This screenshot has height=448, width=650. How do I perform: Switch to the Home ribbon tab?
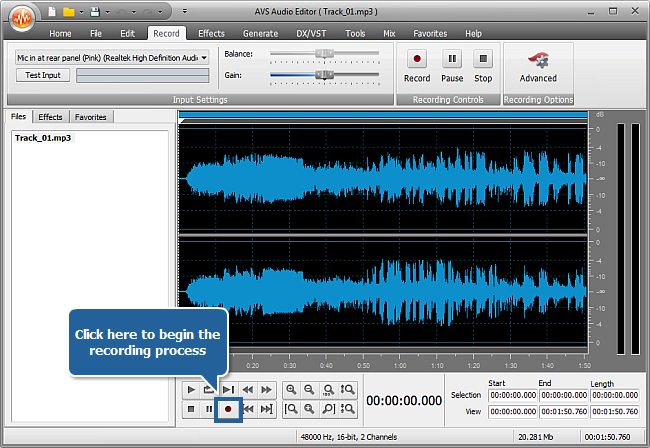click(60, 34)
